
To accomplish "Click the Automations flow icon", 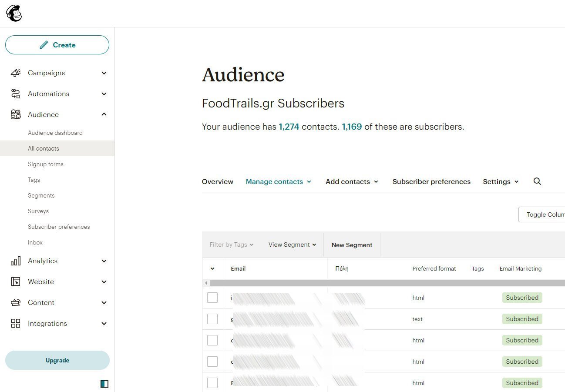I will (16, 94).
